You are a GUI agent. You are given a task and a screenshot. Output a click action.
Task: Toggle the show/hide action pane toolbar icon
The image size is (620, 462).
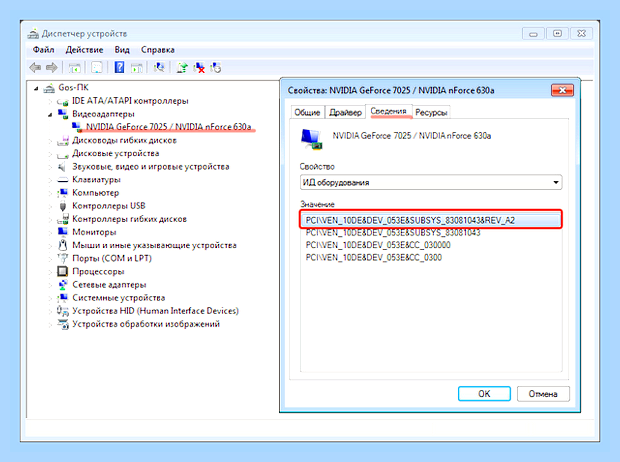pos(137,68)
